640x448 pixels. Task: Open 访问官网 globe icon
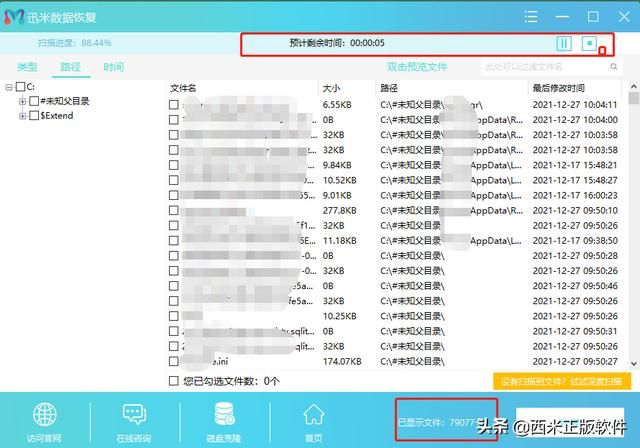[44, 415]
